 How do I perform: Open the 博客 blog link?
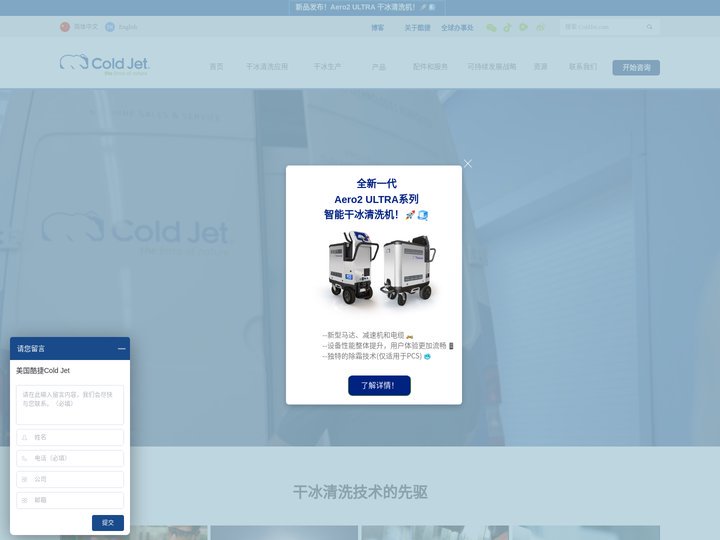click(377, 28)
